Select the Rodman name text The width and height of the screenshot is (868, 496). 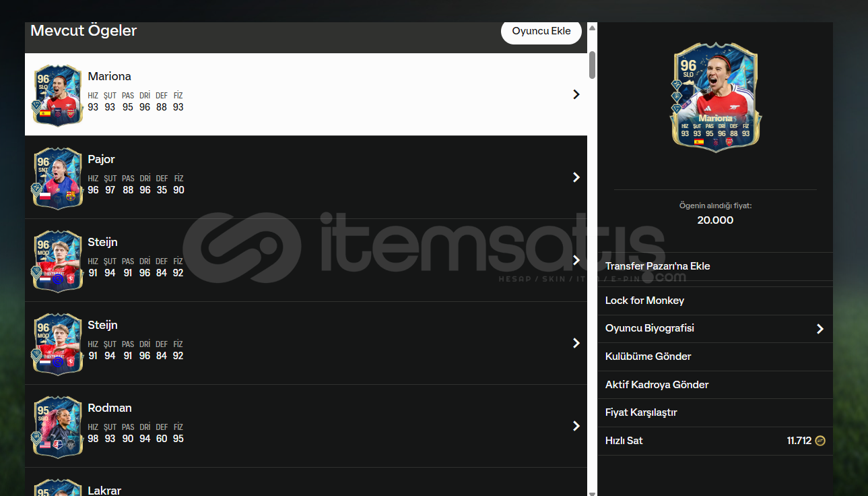[x=110, y=408]
